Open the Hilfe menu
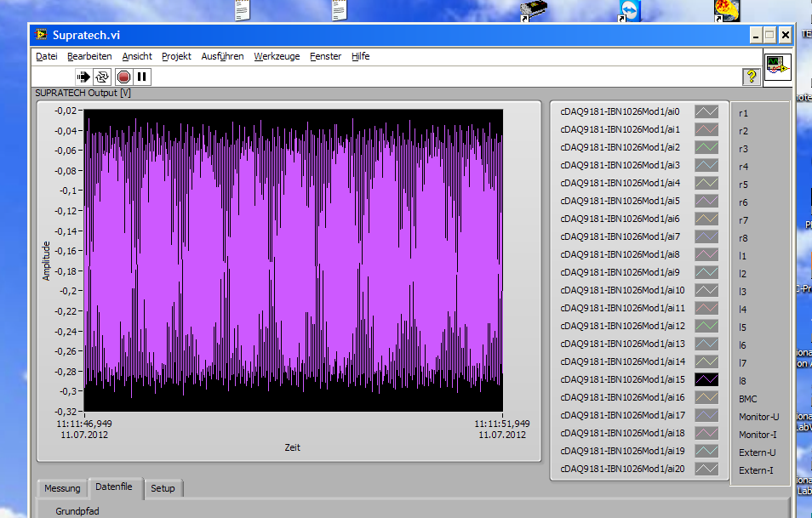Viewport: 812px width, 518px height. pos(360,56)
